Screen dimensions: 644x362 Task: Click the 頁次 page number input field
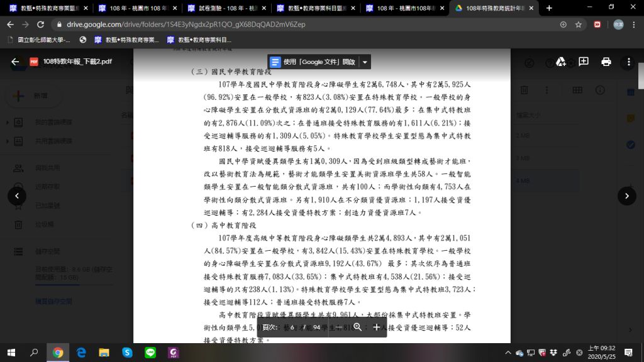[x=291, y=327]
